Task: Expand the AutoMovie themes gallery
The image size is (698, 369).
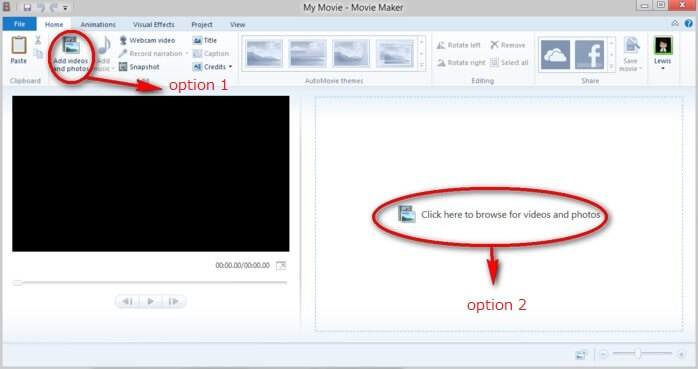Action: [422, 66]
